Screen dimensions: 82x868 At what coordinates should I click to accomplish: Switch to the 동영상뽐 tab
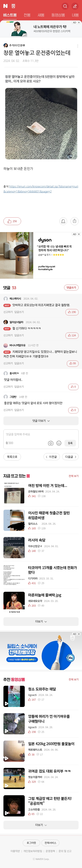click(x=58, y=15)
